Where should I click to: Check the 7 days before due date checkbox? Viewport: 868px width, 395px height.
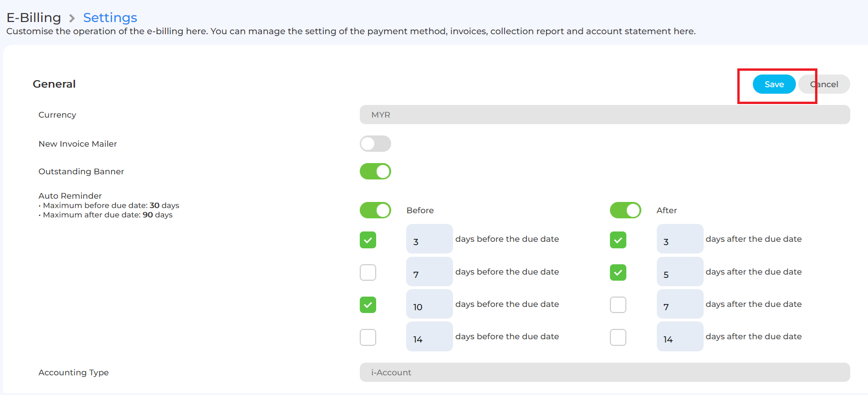[x=368, y=272]
